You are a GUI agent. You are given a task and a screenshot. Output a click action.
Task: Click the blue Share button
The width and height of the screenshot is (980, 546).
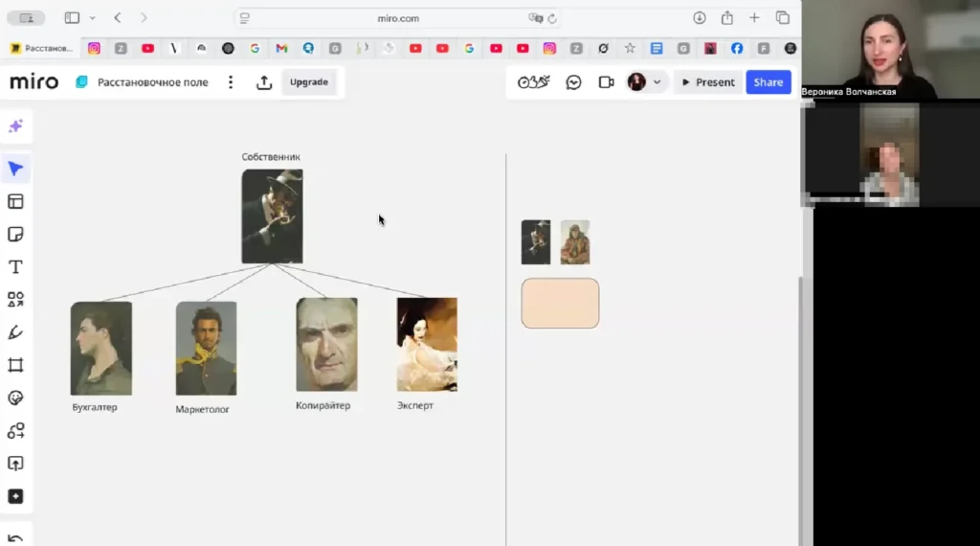coord(768,82)
